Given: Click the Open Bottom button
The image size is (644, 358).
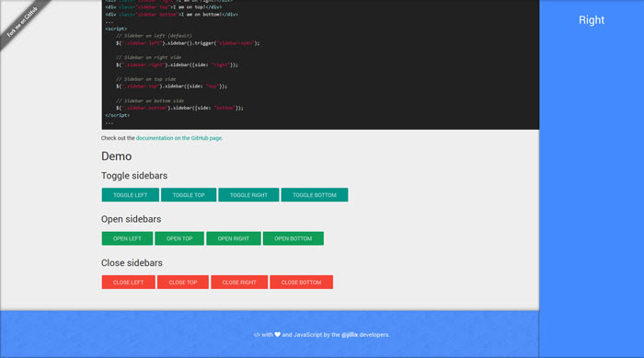Looking at the screenshot, I should (x=293, y=238).
